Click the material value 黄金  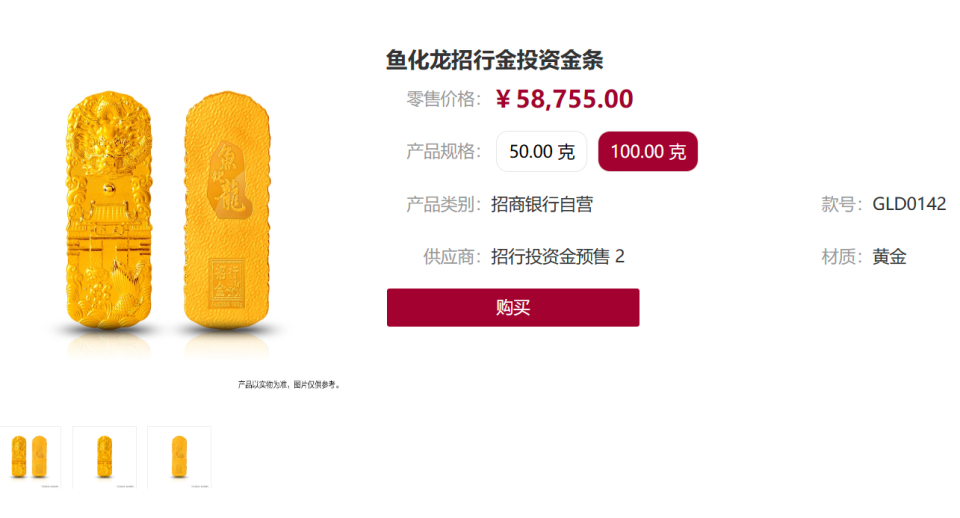tap(889, 257)
